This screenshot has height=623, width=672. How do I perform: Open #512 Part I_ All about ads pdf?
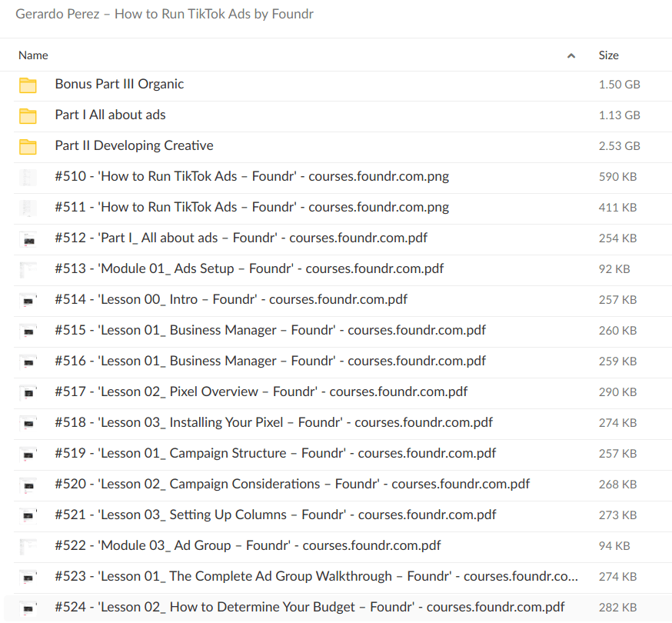[241, 238]
